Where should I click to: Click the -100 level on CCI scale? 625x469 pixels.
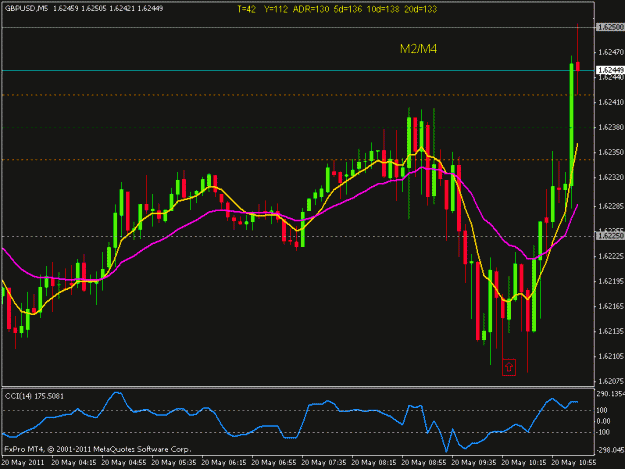pos(603,432)
